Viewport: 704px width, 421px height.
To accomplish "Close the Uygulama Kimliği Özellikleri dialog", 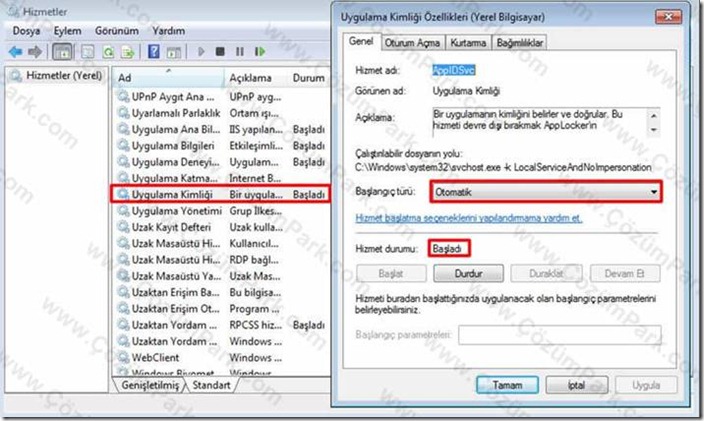I will (x=669, y=17).
